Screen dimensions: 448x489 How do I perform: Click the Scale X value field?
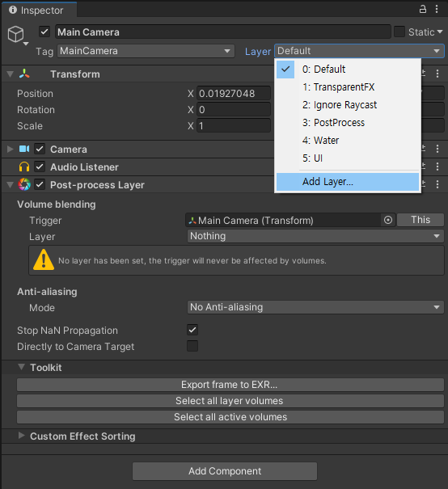coord(234,126)
